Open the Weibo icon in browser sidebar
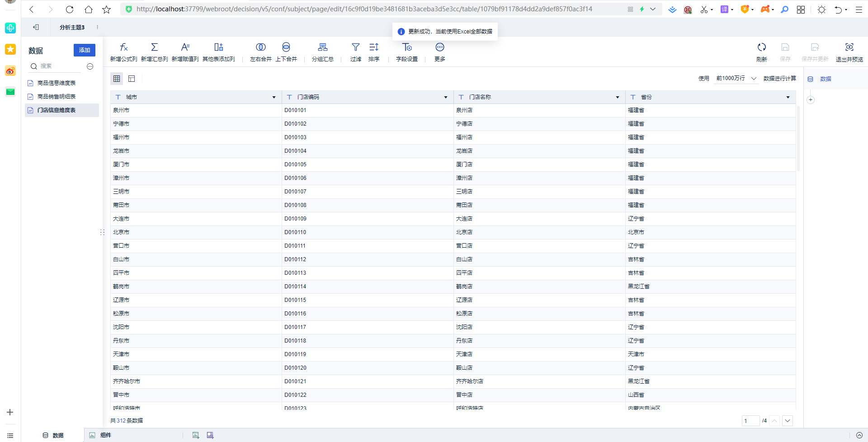Viewport: 868px width, 442px height. pyautogui.click(x=10, y=71)
